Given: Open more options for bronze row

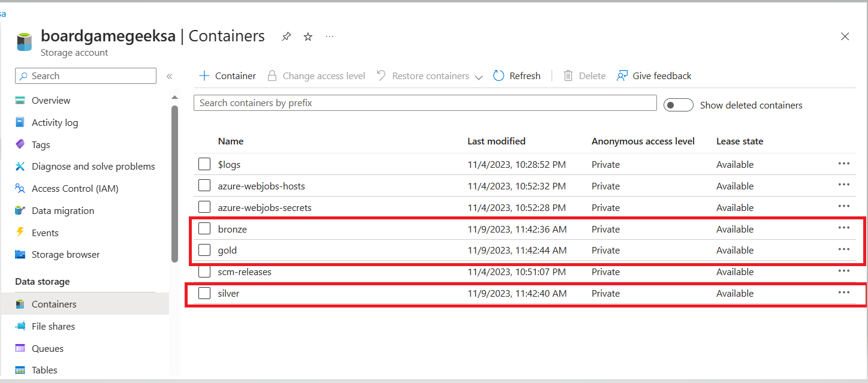Looking at the screenshot, I should 844,228.
